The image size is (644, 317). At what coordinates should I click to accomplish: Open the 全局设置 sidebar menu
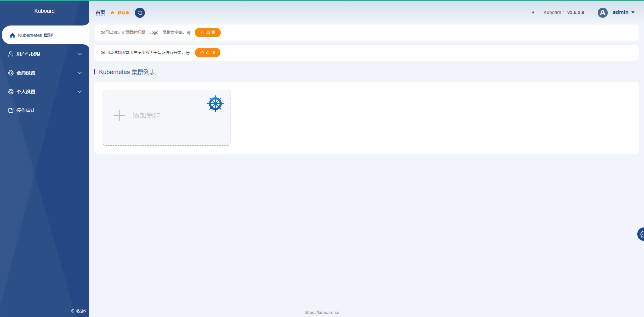44,73
